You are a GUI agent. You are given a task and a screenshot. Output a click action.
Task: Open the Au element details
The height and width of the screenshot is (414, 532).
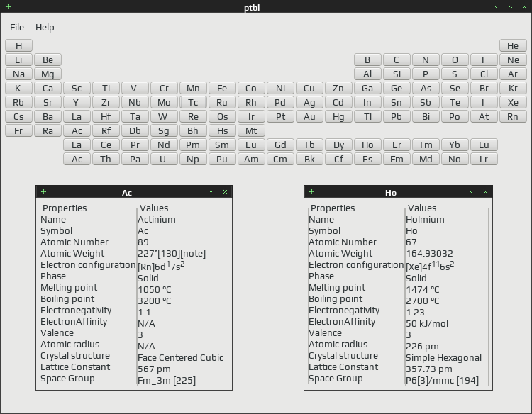click(309, 117)
